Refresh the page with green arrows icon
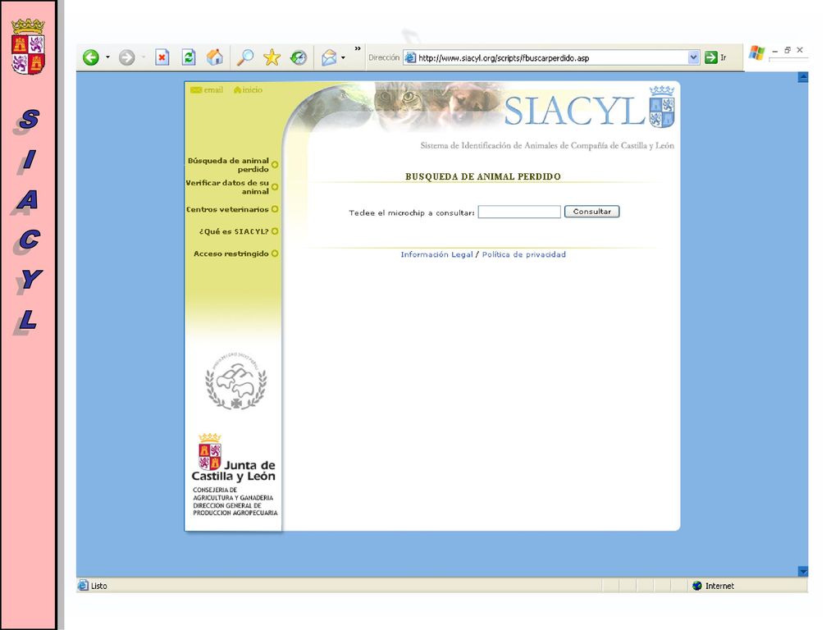 [x=189, y=57]
